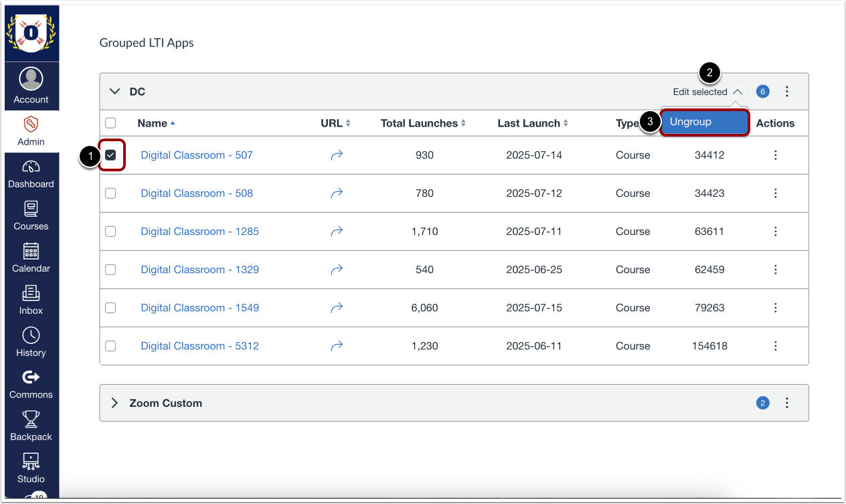
Task: Open the Edit selected dropdown
Action: [707, 91]
